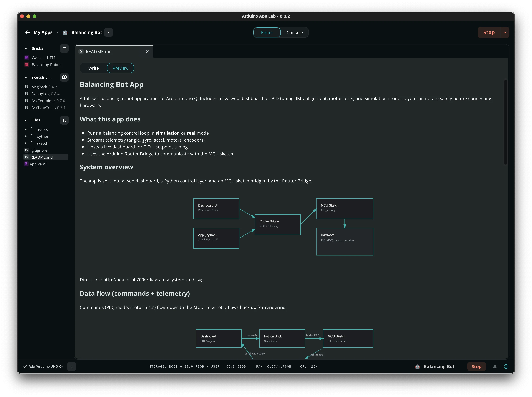Add a new brick icon
The height and width of the screenshot is (397, 532).
tap(64, 49)
